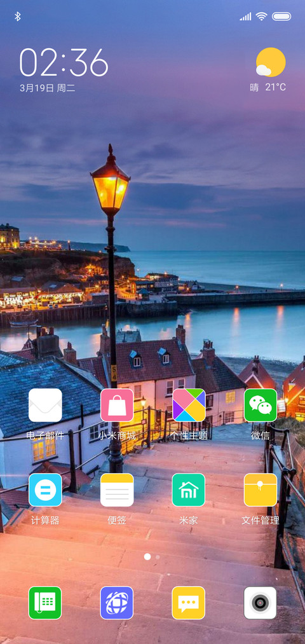The width and height of the screenshot is (305, 644).
Task: Open the 便签 notes app
Action: [117, 490]
